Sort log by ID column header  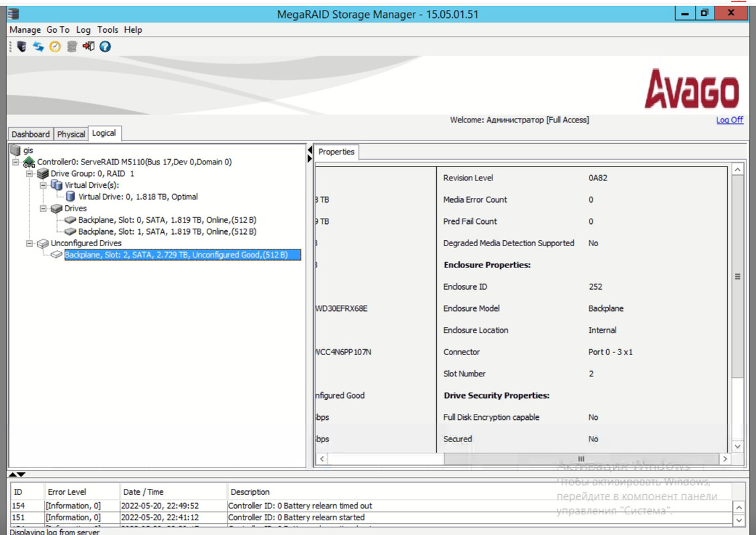click(27, 492)
